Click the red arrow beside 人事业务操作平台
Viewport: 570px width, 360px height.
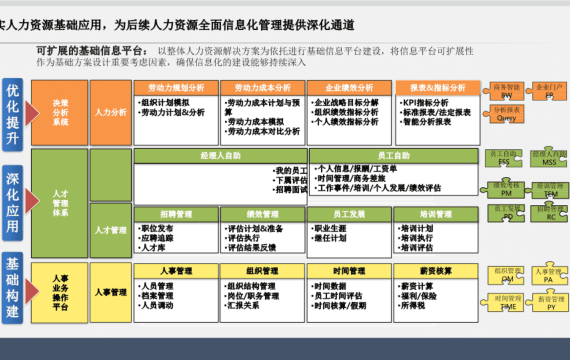coord(32,291)
